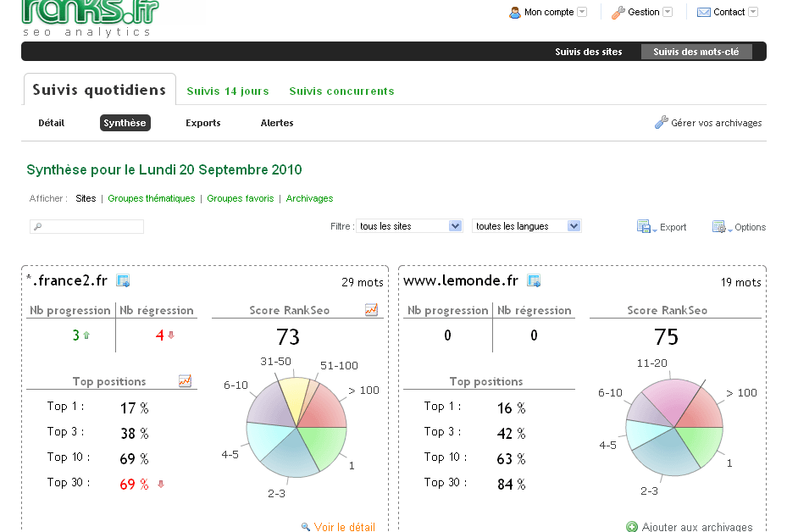Open the Exports sub-tab

coord(202,123)
